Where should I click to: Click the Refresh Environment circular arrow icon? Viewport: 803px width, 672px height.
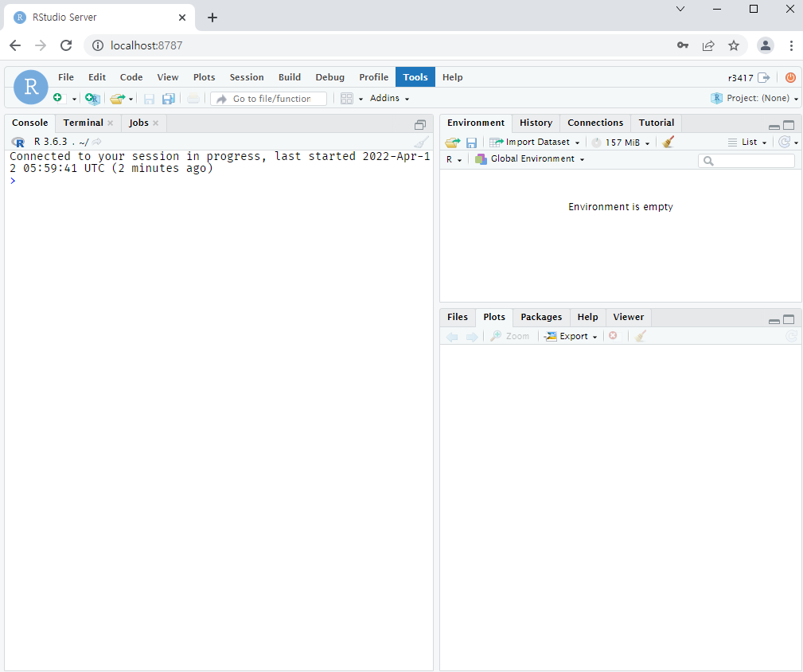(x=784, y=142)
